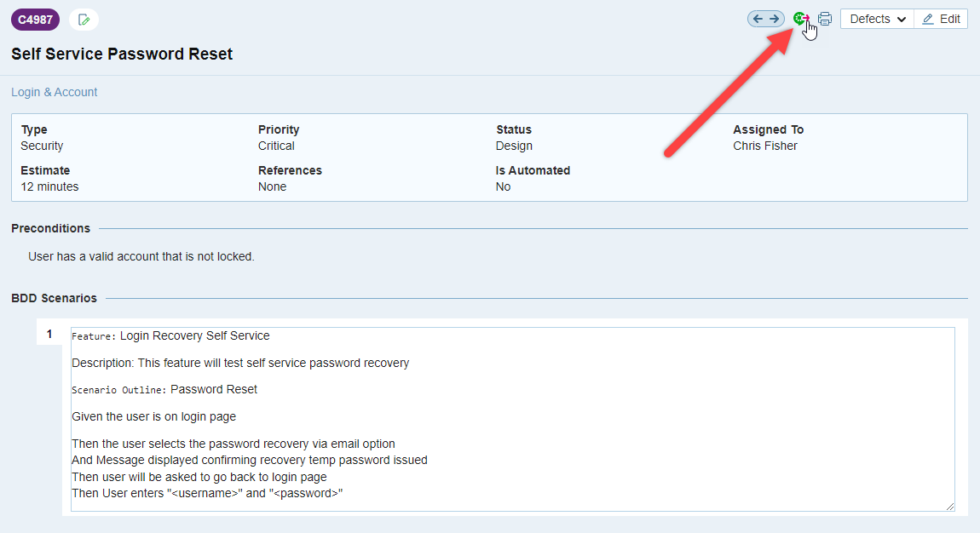
Task: Open the Login & Account section link
Action: tap(55, 92)
